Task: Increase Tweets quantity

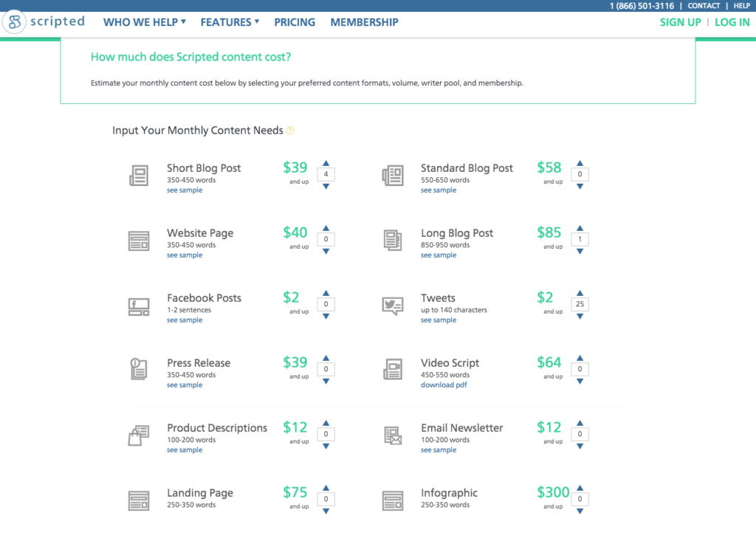Action: pos(580,293)
